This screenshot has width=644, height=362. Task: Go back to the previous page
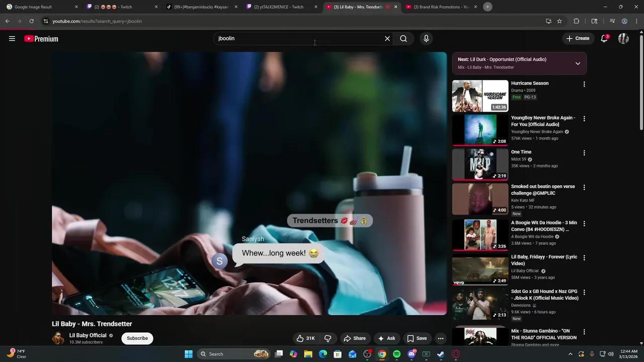click(8, 21)
